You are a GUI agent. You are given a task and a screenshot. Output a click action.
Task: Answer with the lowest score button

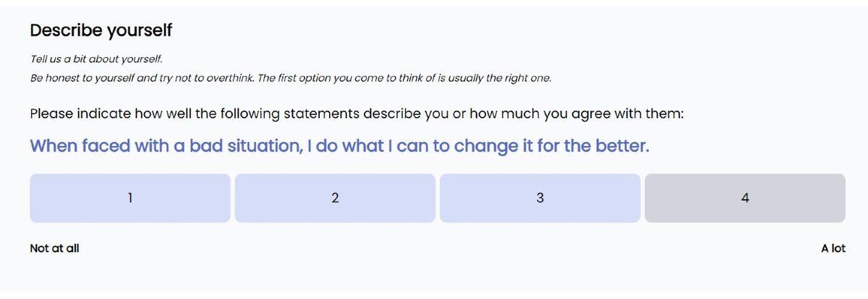point(130,198)
